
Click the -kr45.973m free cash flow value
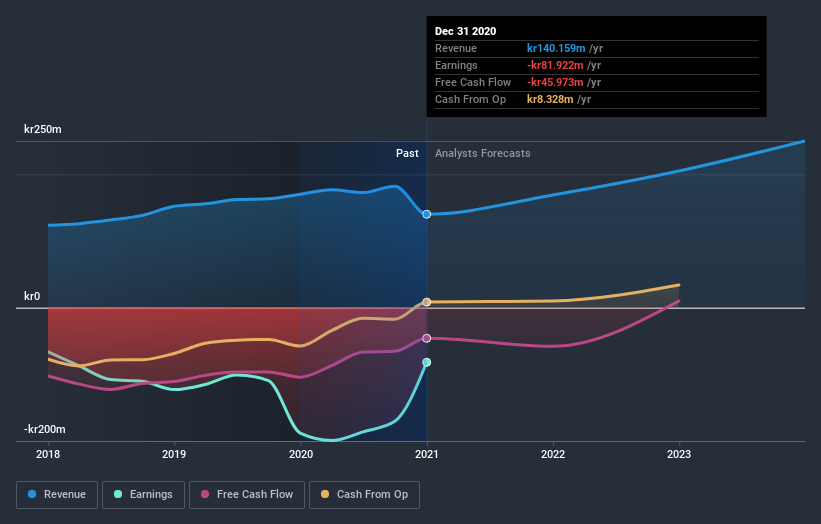tap(555, 82)
